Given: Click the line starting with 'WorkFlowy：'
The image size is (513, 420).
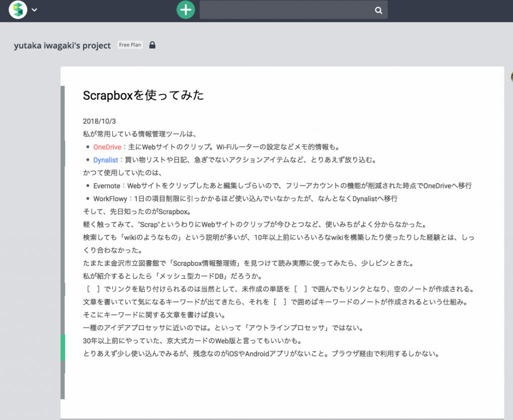Looking at the screenshot, I should pos(245,199).
